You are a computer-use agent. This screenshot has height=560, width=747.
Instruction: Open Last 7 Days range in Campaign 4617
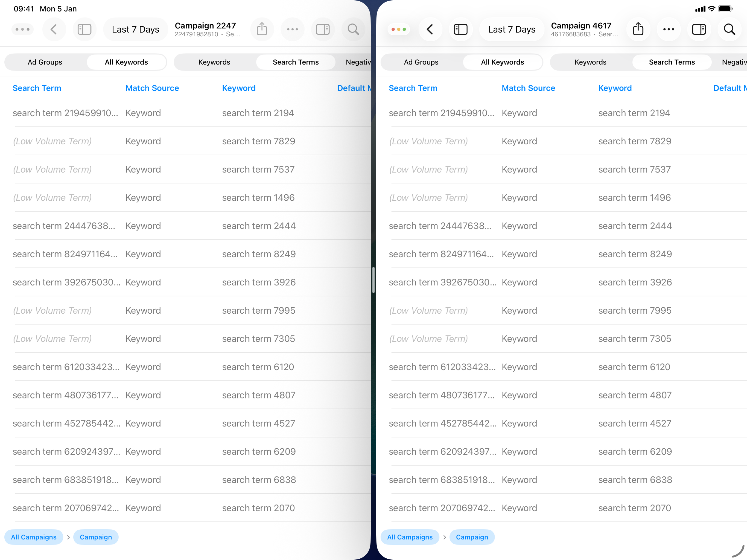(511, 29)
